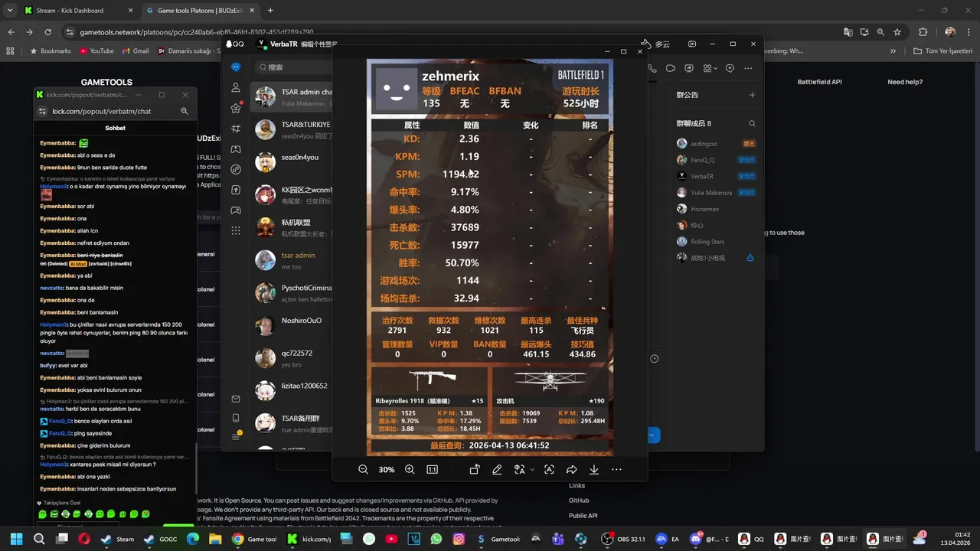Open OBS 32.1.1 from taskbar

(x=623, y=539)
